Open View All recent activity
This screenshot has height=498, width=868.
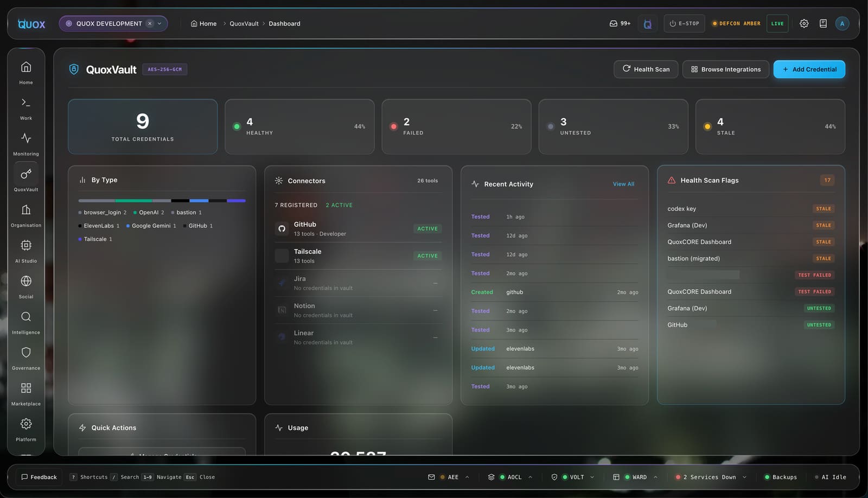pos(623,184)
